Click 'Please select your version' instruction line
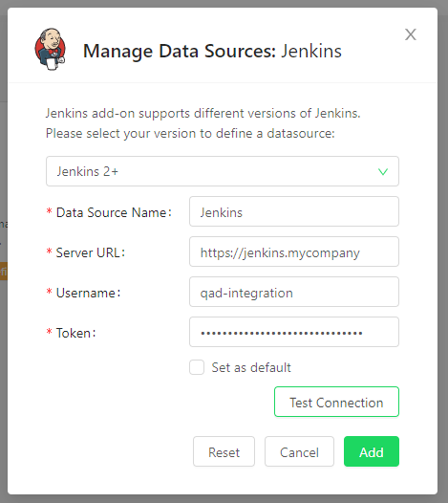This screenshot has width=448, height=503. click(190, 134)
